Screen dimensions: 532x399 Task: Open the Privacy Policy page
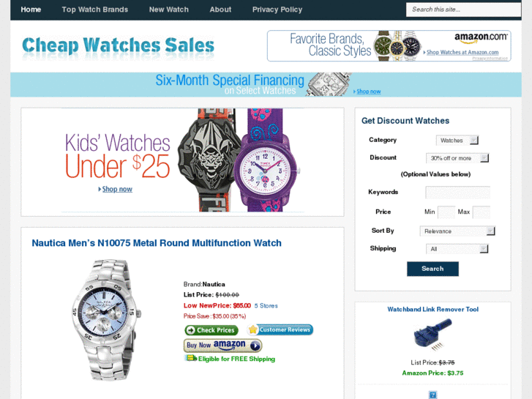[x=277, y=10]
